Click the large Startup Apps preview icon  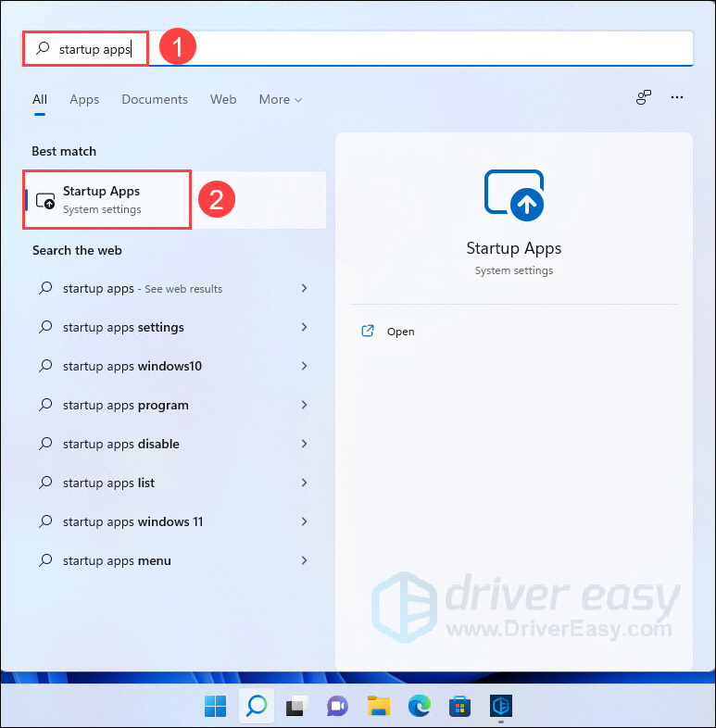coord(513,195)
